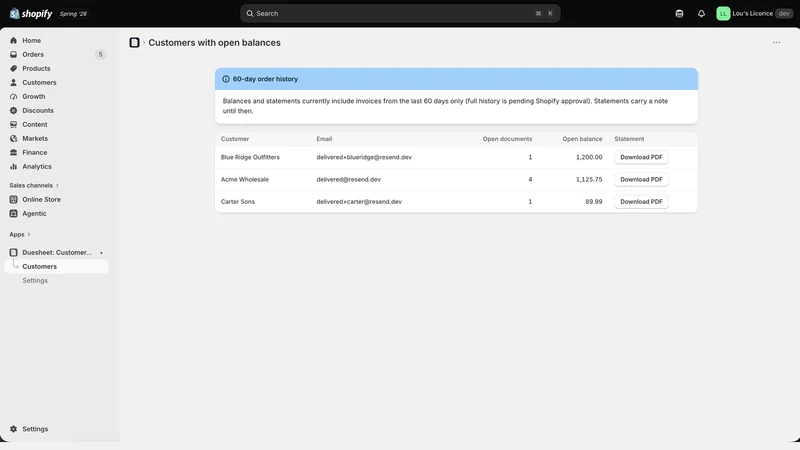
Task: Click the search magnifier icon
Action: click(x=250, y=14)
